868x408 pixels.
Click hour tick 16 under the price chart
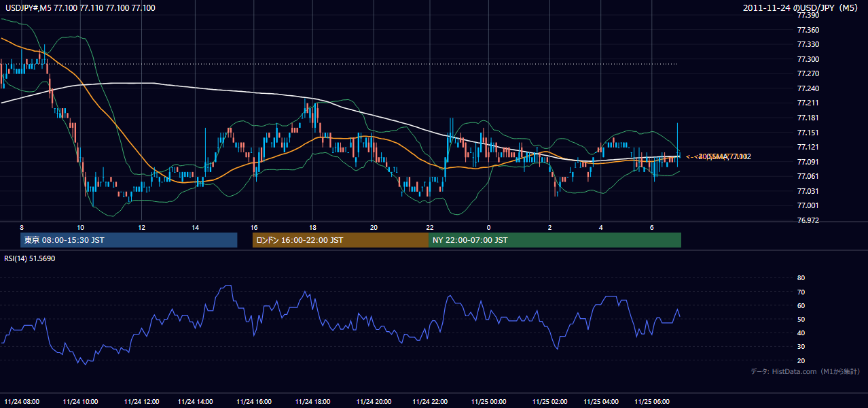point(254,227)
